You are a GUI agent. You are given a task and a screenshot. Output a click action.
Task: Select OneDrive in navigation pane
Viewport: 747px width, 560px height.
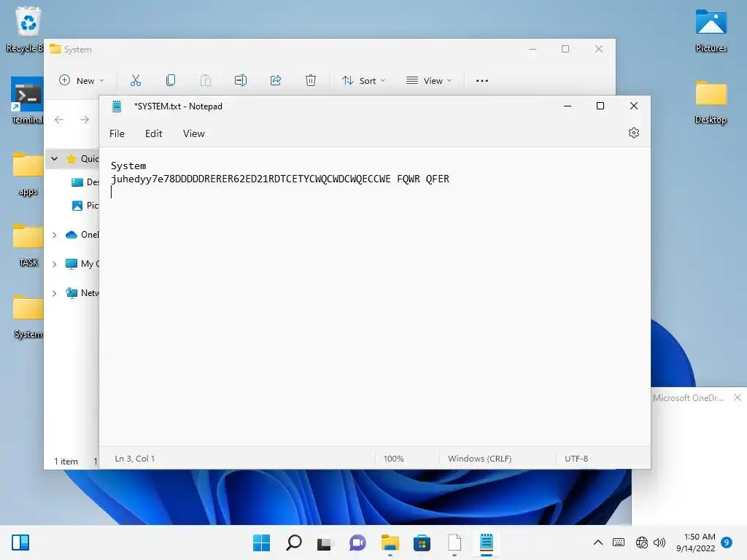pos(82,235)
